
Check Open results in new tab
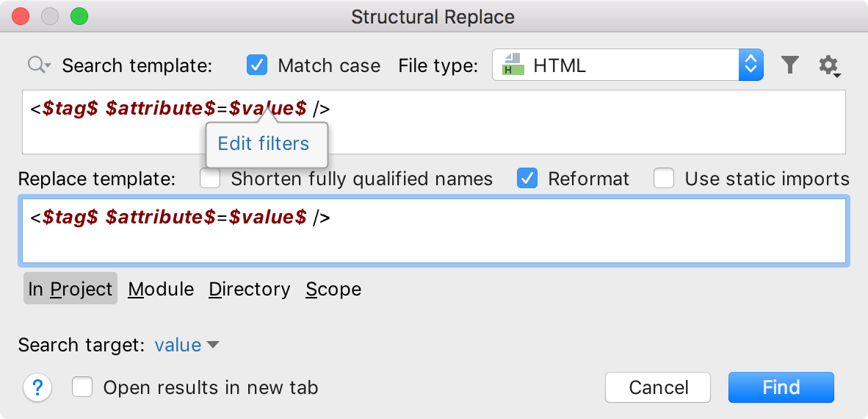[82, 387]
